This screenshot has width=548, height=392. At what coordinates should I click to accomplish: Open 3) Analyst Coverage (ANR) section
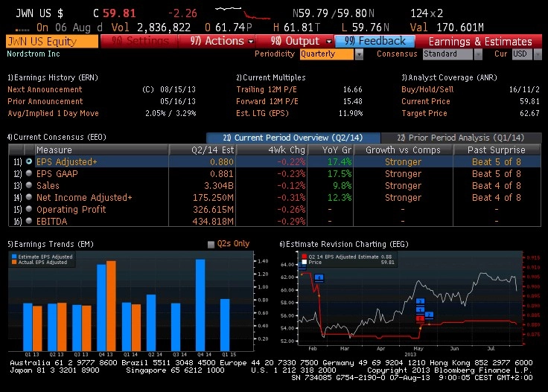(449, 77)
